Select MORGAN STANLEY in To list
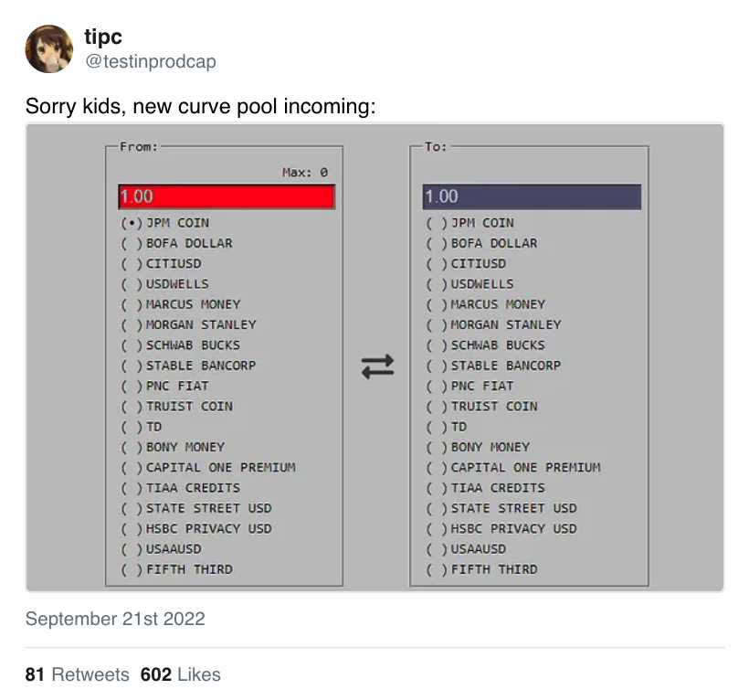Image resolution: width=749 pixels, height=700 pixels. point(437,324)
